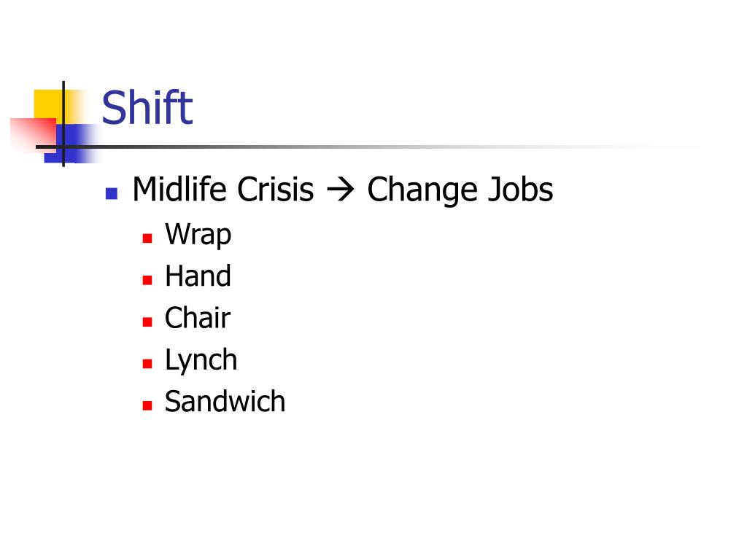Viewport: 747px width, 560px height.
Task: Click the vertical black line beside title
Action: pyautogui.click(x=63, y=124)
